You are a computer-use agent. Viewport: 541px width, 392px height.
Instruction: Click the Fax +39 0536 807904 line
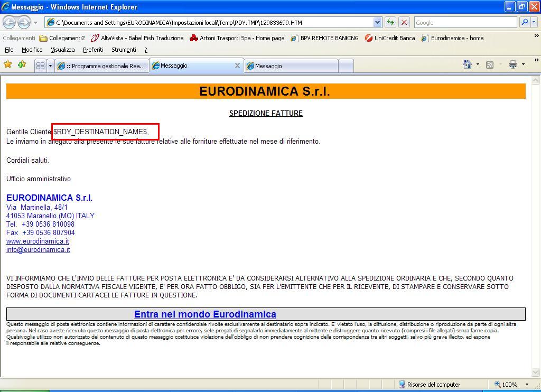point(40,232)
